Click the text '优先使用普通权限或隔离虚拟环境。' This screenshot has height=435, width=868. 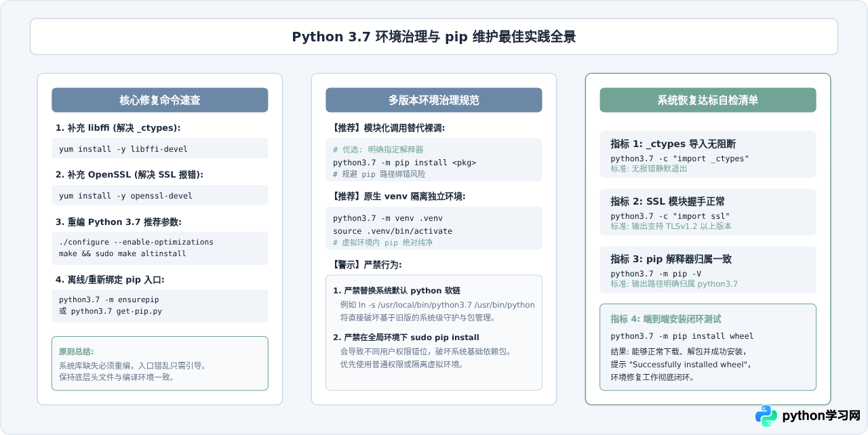pos(401,365)
